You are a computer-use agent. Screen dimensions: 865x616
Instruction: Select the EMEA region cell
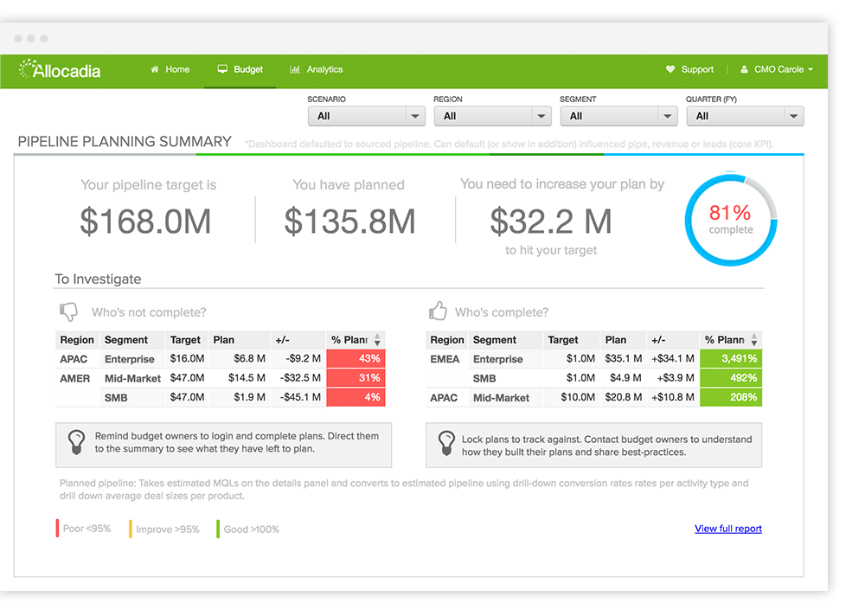[445, 359]
